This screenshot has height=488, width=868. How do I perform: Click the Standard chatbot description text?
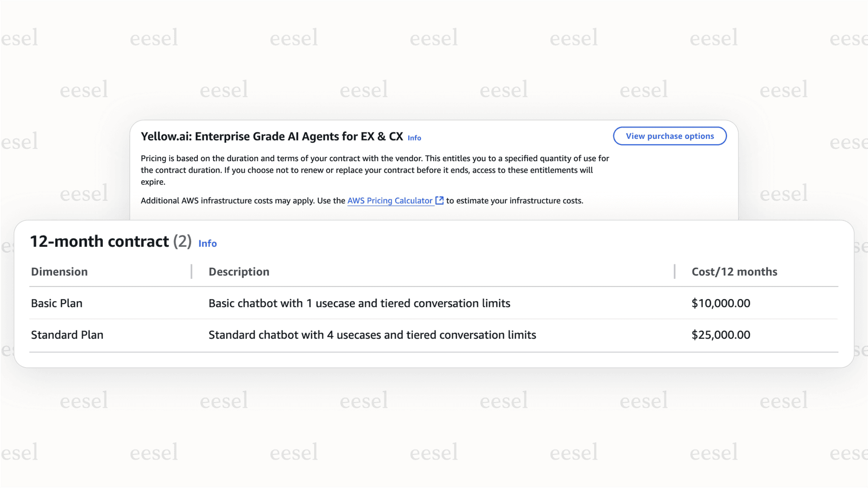click(372, 335)
